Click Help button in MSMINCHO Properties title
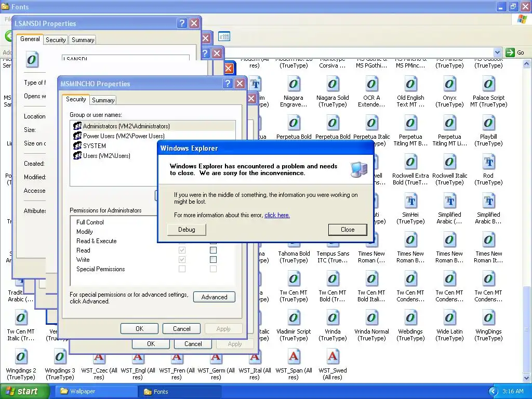 228,84
